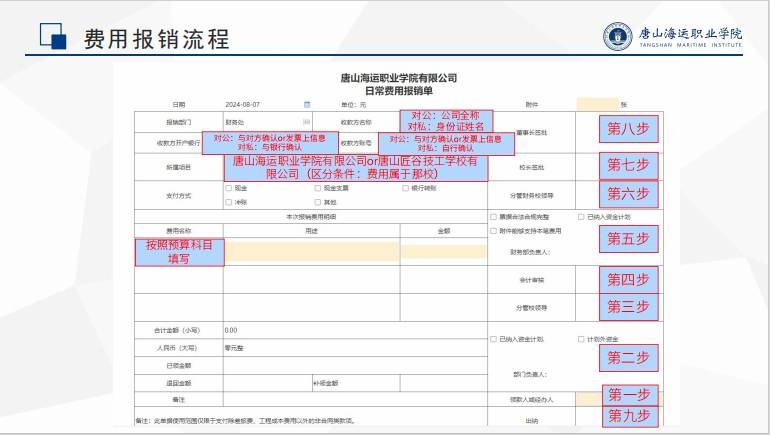Click the 报销部门 label
This screenshot has width=770, height=435.
179,122
